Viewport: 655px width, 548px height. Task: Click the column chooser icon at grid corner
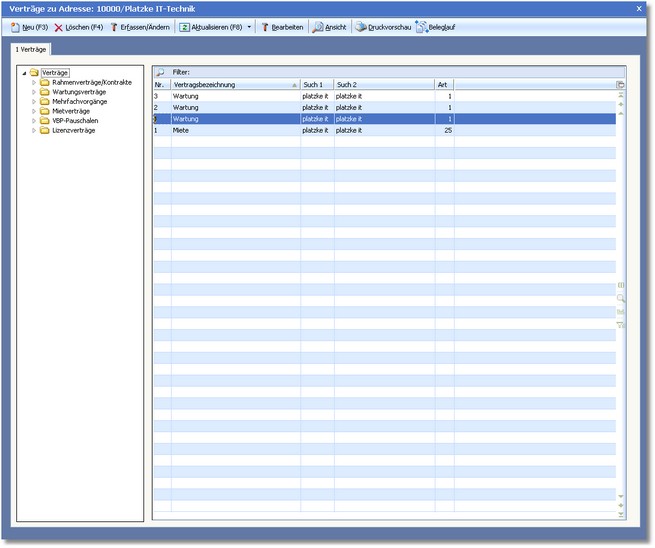[620, 85]
